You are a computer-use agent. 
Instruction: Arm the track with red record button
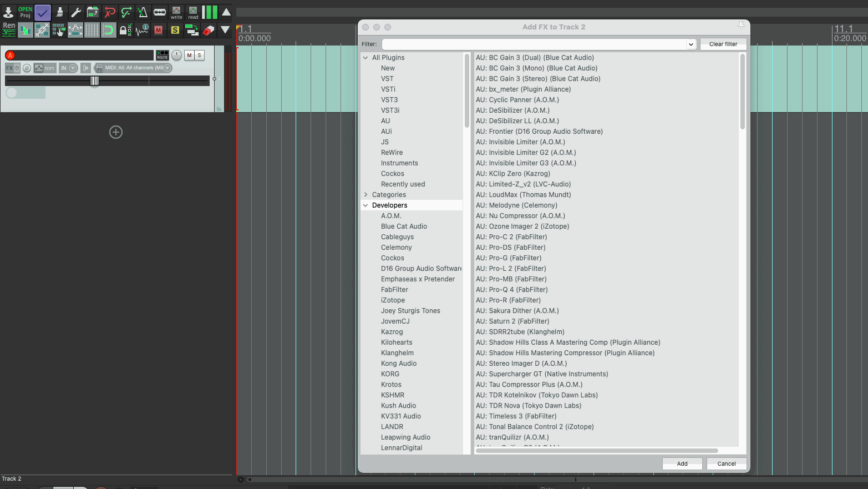pos(10,55)
